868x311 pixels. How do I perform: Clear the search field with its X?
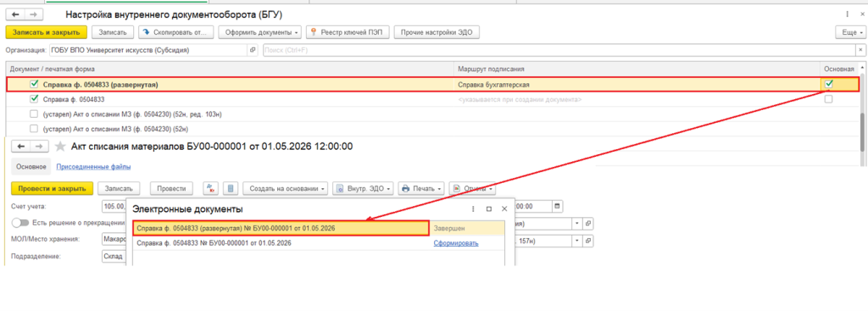pos(860,50)
